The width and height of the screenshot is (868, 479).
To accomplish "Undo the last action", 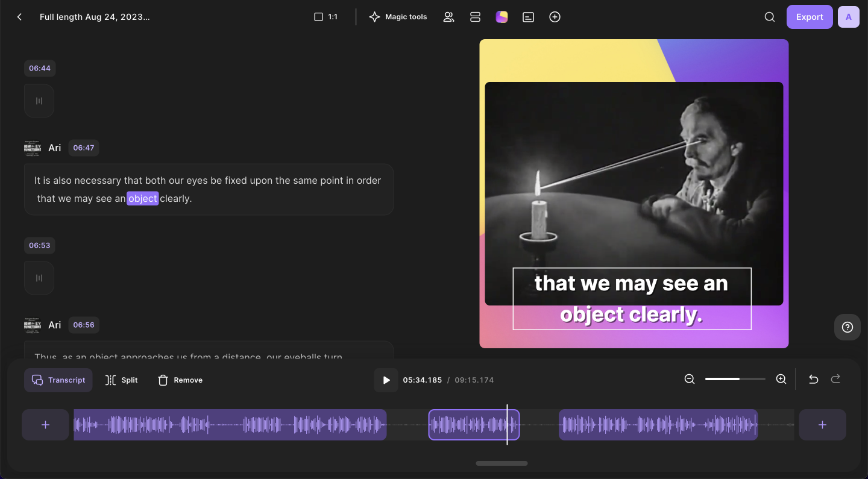I will 814,379.
